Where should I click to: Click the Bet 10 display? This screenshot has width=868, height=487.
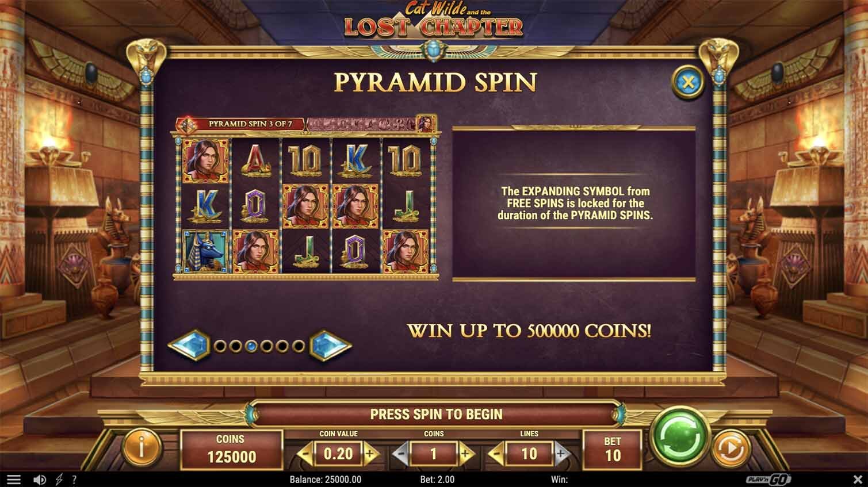(613, 449)
